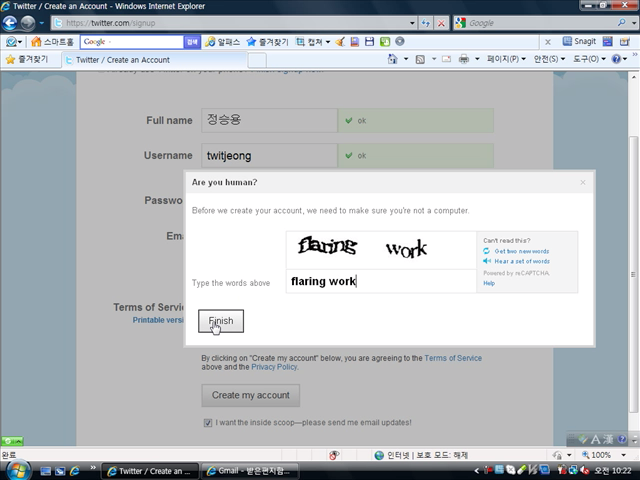Click the blue 검색 search button in Google toolbar

192,42
